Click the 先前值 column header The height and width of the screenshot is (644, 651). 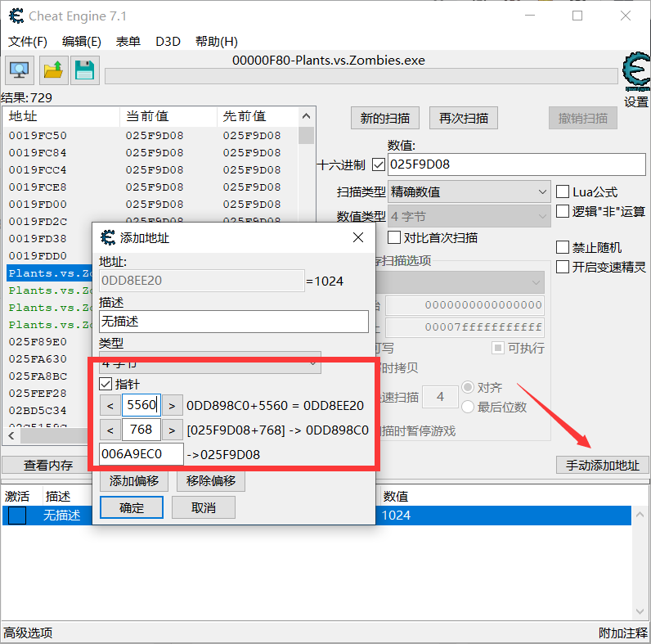[258, 116]
